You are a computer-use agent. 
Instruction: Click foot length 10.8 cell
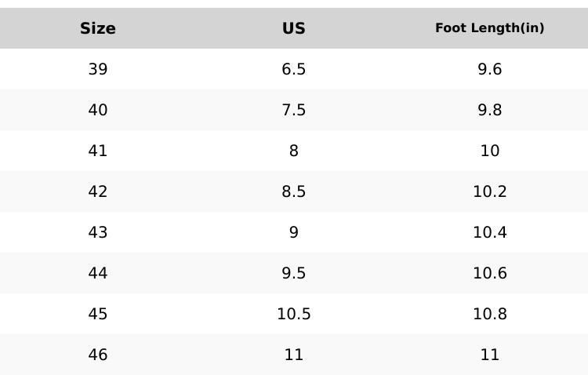(x=490, y=314)
